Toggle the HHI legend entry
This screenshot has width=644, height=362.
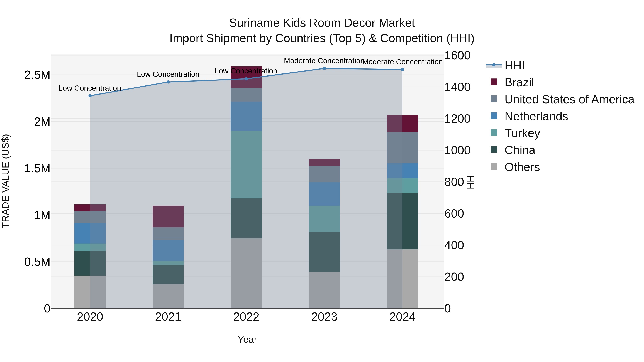505,65
